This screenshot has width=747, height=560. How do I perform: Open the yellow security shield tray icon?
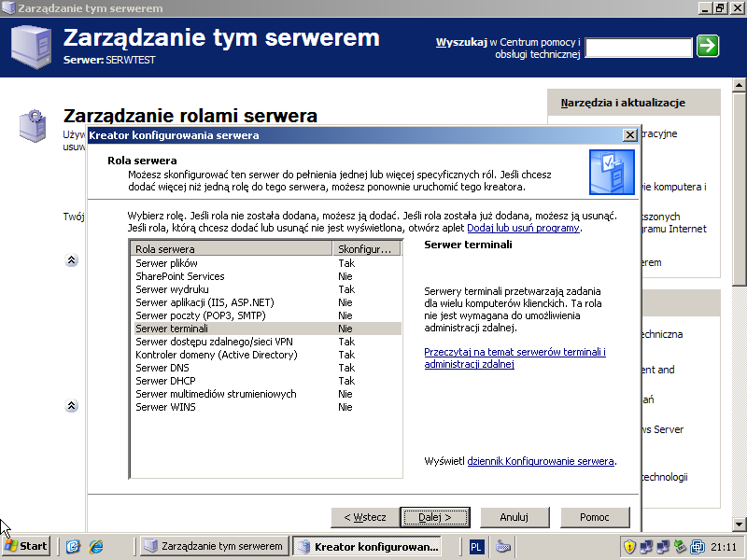point(629,547)
